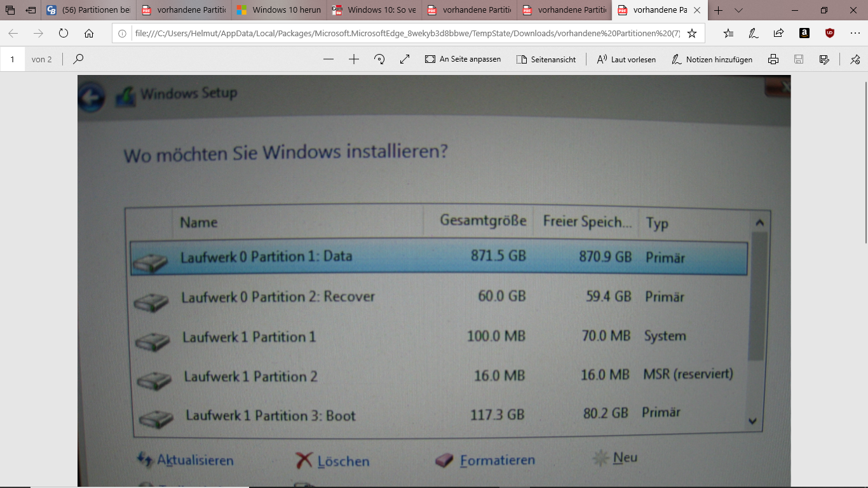Close the active vorhandene Pa tab

[697, 10]
